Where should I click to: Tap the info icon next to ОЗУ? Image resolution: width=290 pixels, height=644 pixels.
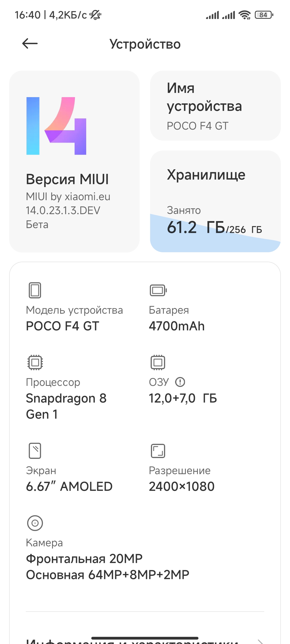pyautogui.click(x=180, y=382)
